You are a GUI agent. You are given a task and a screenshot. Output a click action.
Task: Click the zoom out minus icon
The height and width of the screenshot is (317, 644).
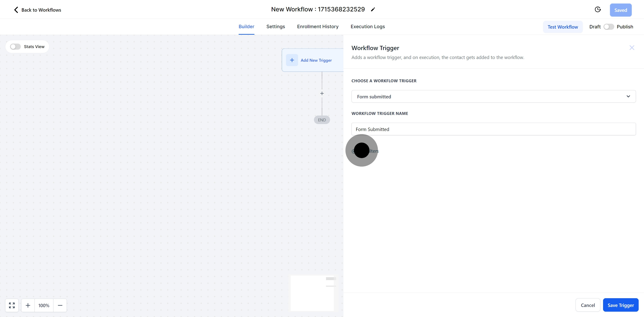point(60,305)
